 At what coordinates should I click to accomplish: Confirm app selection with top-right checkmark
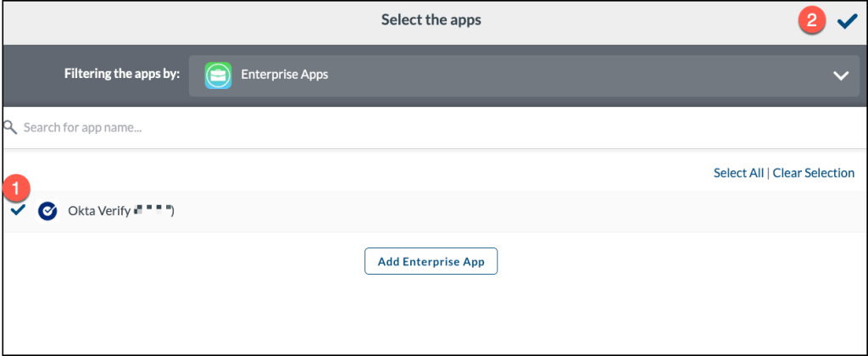point(847,22)
